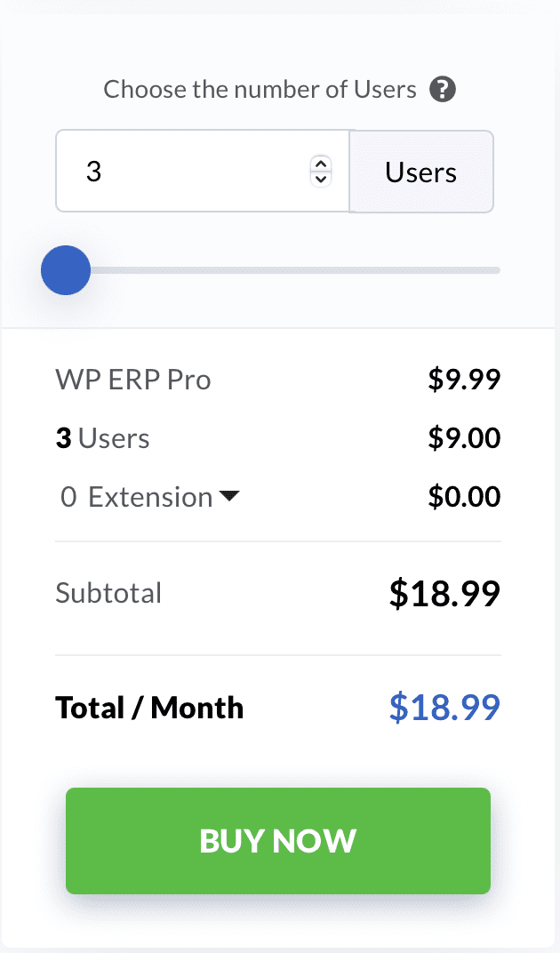The height and width of the screenshot is (953, 560).
Task: Click the middle of the users slider track
Action: coord(283,270)
